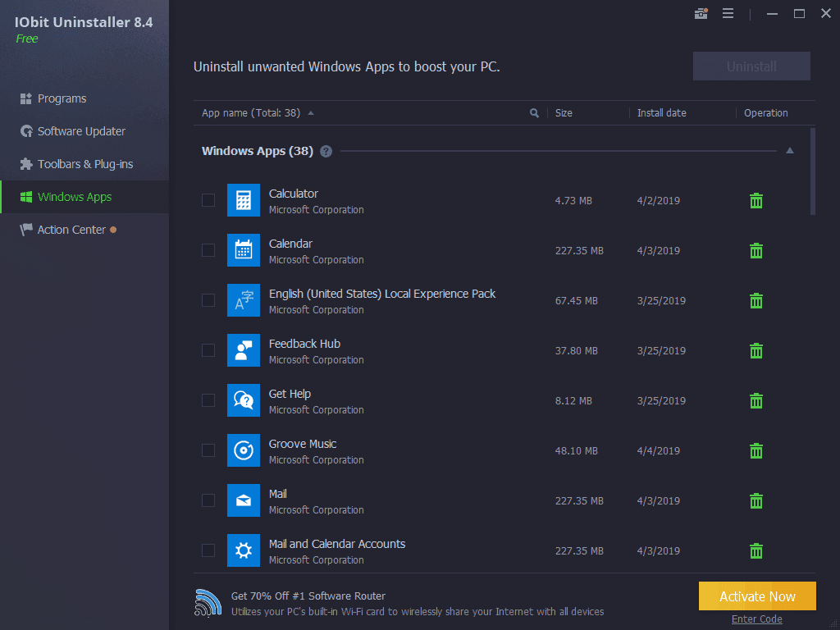Viewport: 840px width, 630px height.
Task: Sort by Install date column header
Action: (x=662, y=113)
